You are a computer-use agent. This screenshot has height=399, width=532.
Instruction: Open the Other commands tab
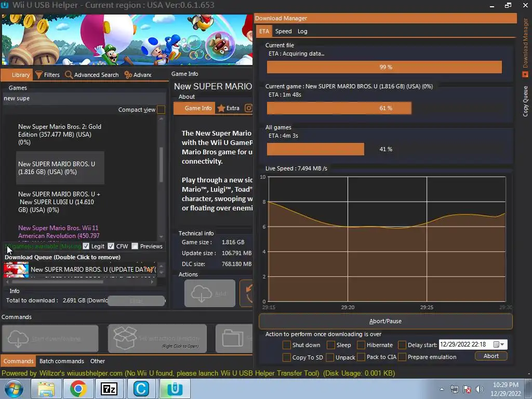click(x=97, y=362)
